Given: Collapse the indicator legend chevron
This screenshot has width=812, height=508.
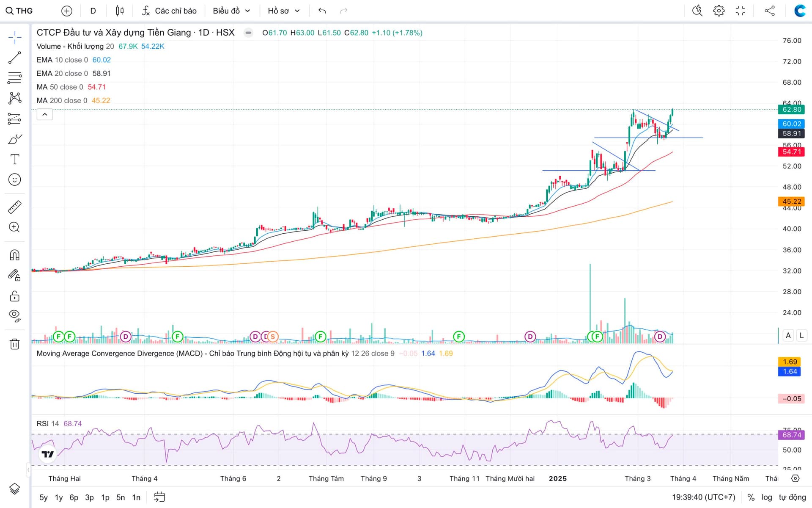Looking at the screenshot, I should coord(45,114).
